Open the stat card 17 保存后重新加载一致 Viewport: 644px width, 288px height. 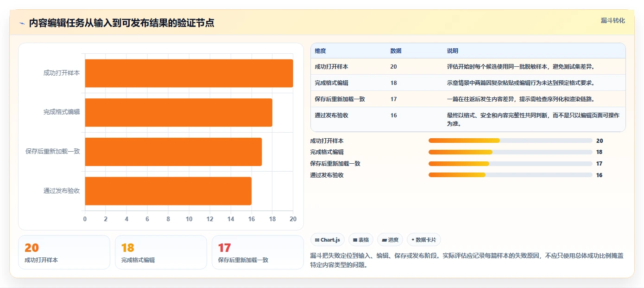(x=258, y=252)
